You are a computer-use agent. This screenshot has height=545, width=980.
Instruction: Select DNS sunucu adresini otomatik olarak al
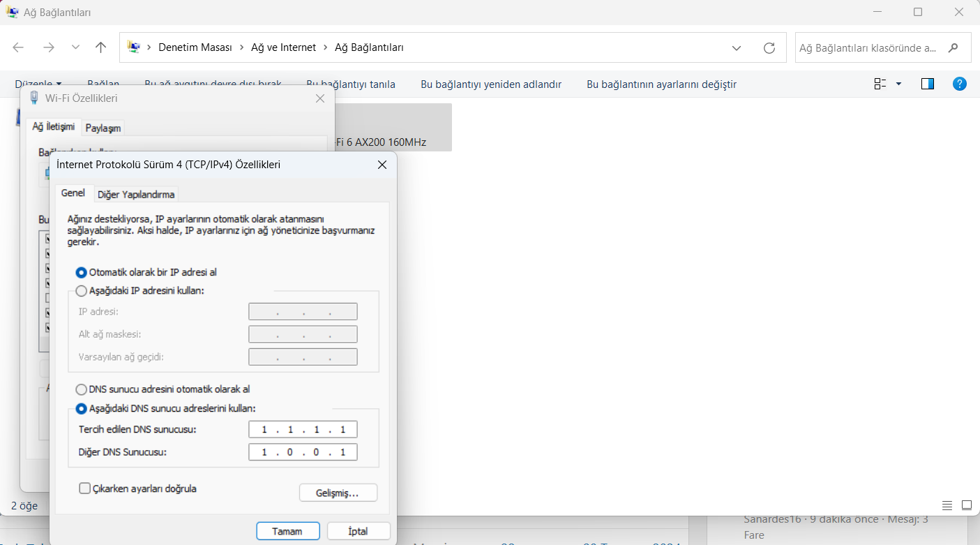pos(163,389)
